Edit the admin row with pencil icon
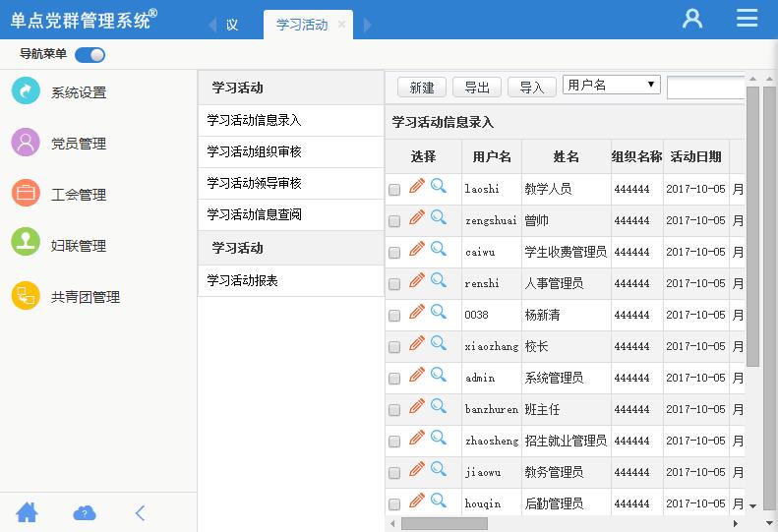Image resolution: width=778 pixels, height=532 pixels. [x=417, y=375]
